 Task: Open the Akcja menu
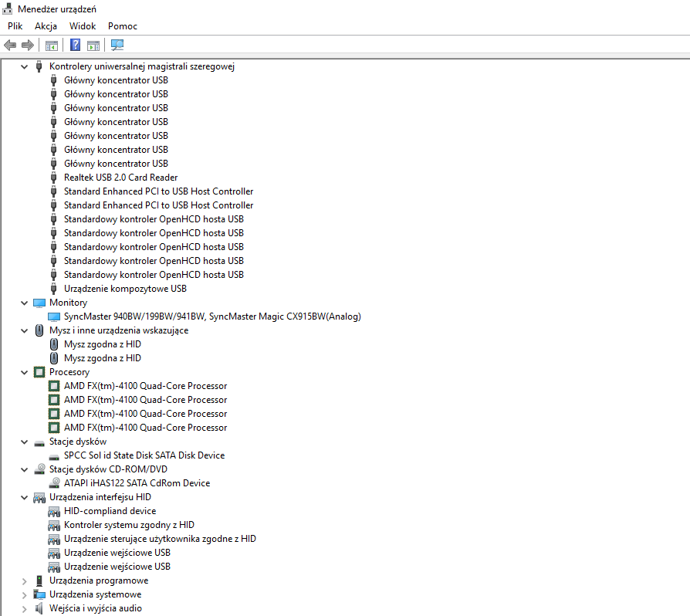tap(46, 26)
